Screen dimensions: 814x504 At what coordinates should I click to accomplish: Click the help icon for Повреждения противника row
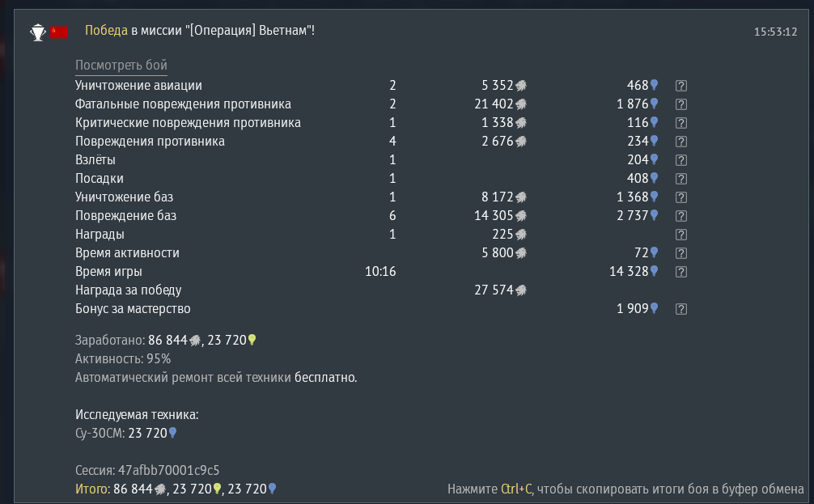pos(681,142)
